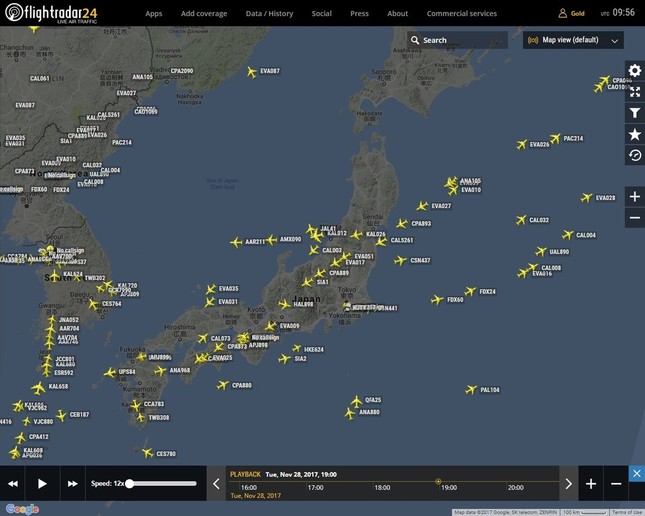645x516 pixels.
Task: Open the flight filter funnel
Action: (x=634, y=113)
